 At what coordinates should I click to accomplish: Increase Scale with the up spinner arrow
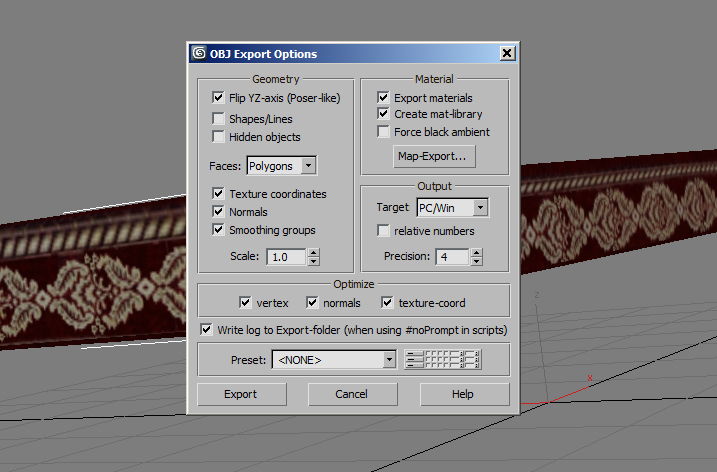click(314, 253)
